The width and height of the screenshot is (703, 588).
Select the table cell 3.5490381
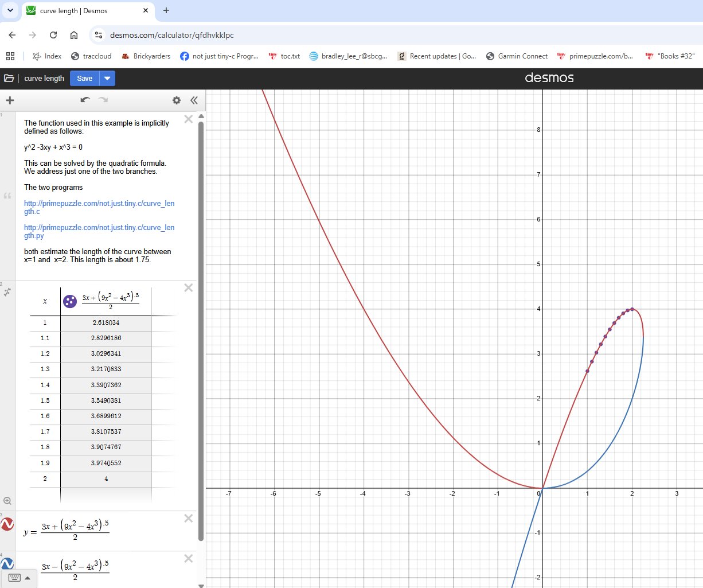pos(106,401)
